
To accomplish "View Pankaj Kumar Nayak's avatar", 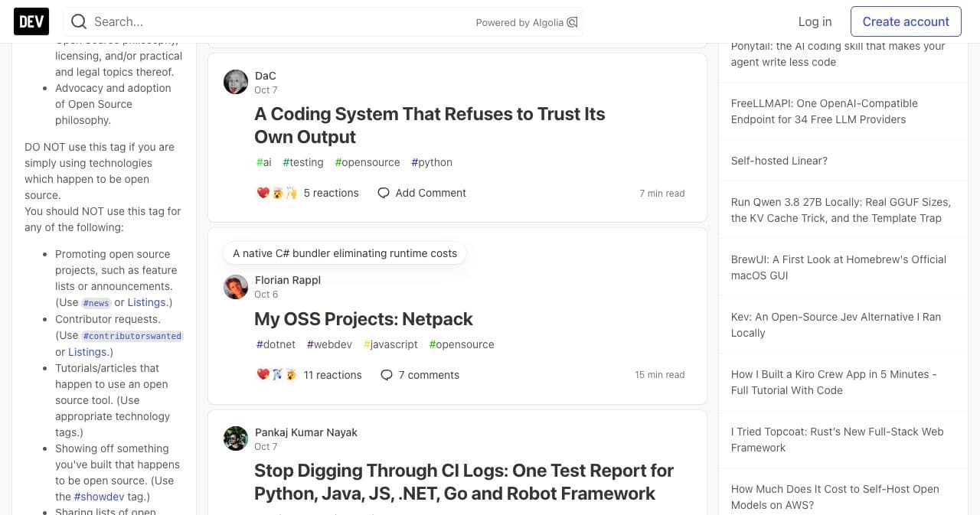I will (236, 438).
